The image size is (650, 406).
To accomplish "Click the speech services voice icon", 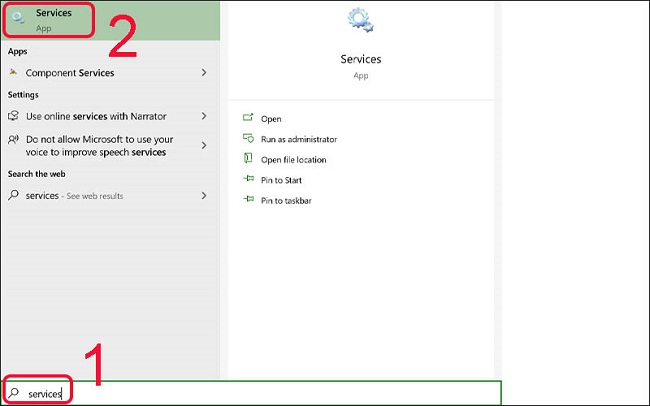I will point(13,139).
